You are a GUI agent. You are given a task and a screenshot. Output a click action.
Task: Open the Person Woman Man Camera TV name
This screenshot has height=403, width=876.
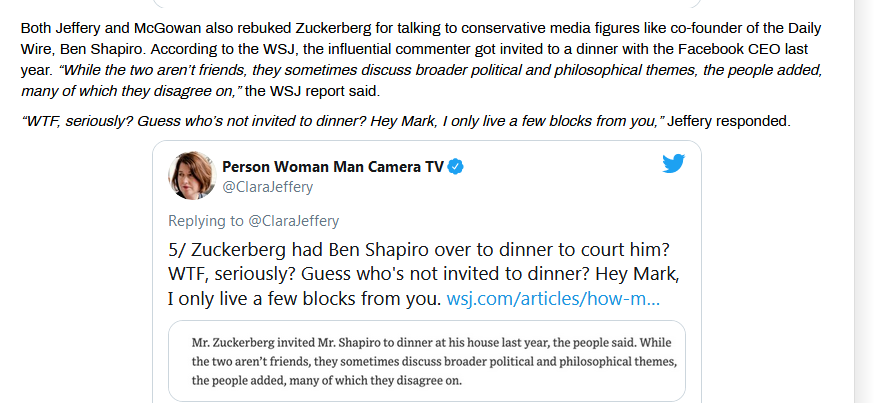coord(333,167)
